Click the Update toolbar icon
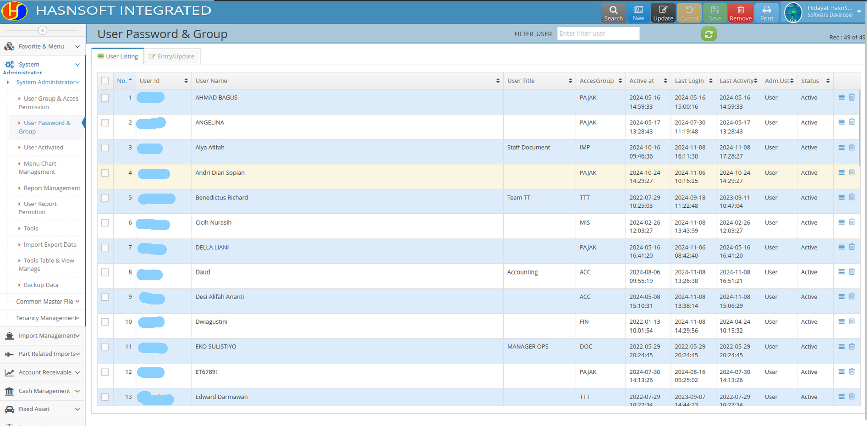 click(663, 13)
